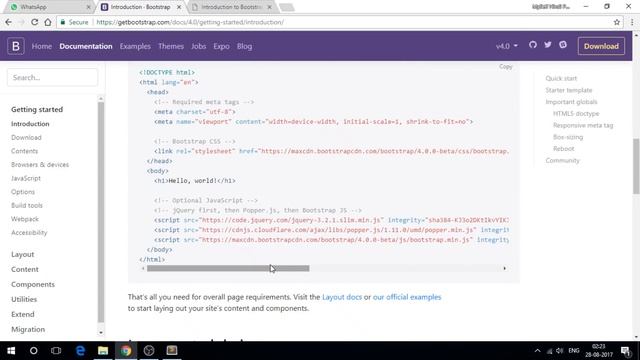This screenshot has width=640, height=360.
Task: Reload the page
Action: click(x=34, y=22)
